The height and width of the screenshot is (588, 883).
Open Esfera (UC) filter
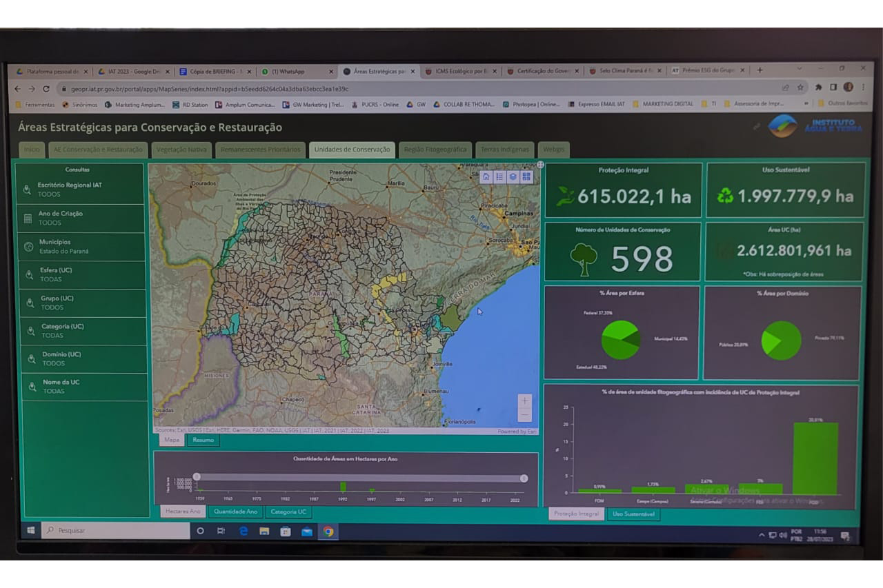[83, 274]
